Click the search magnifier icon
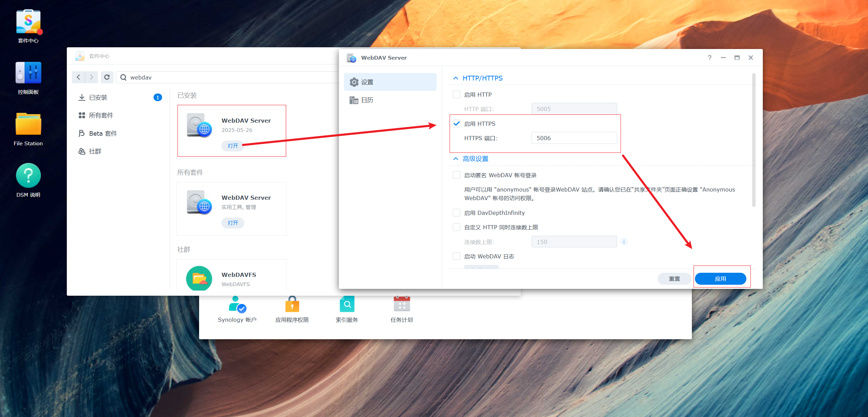Screen dimensions: 868x417 coord(123,77)
